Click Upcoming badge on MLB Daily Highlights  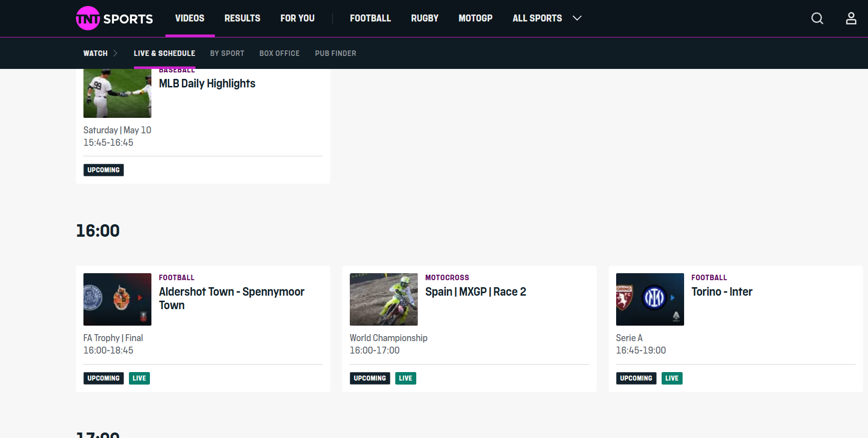[x=103, y=170]
